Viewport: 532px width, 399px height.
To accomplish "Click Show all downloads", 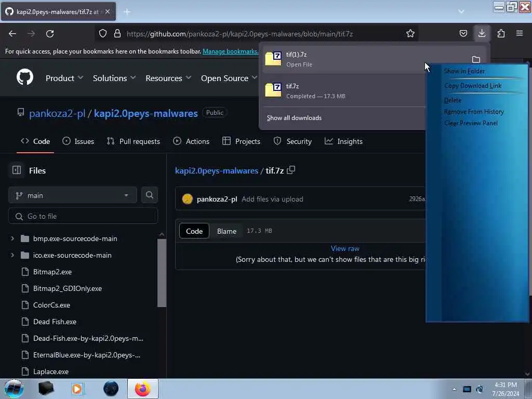I will 294,118.
